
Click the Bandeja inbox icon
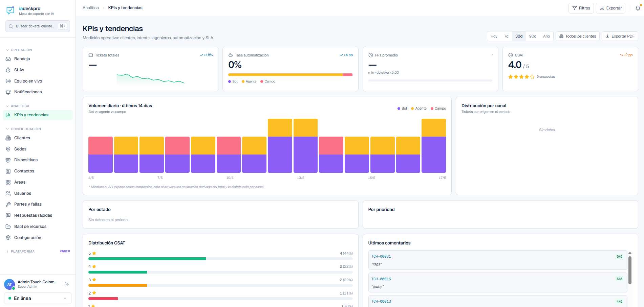click(8, 59)
